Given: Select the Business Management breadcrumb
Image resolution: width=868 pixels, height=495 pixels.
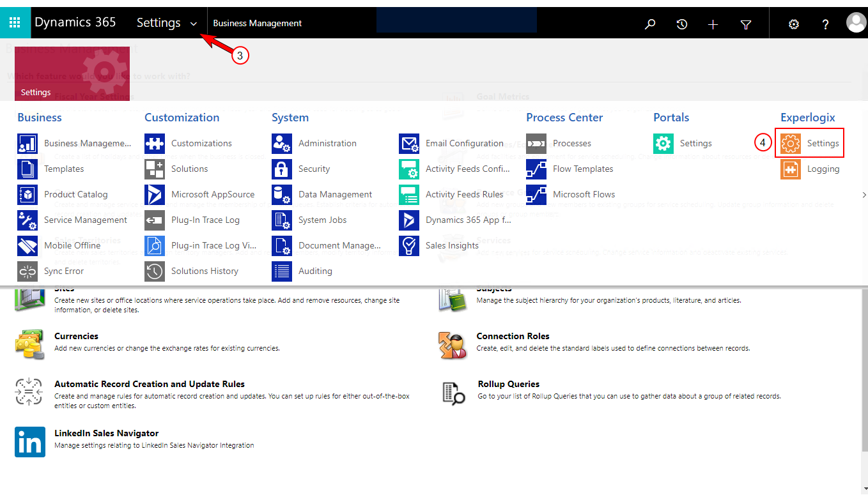Looking at the screenshot, I should 258,23.
